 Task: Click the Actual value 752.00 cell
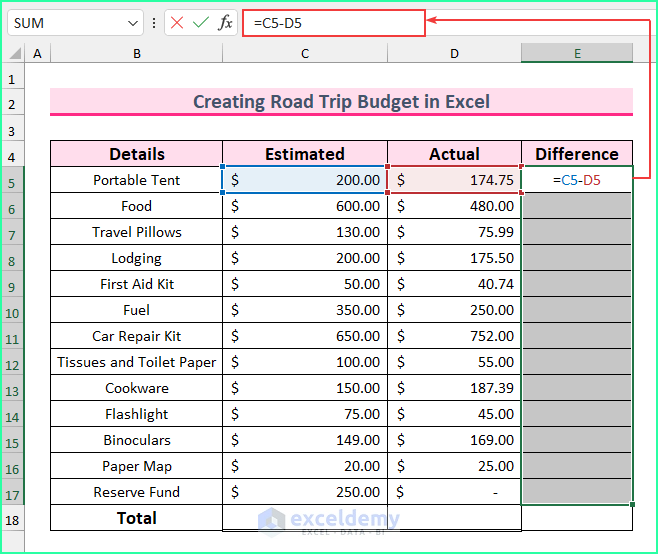455,336
